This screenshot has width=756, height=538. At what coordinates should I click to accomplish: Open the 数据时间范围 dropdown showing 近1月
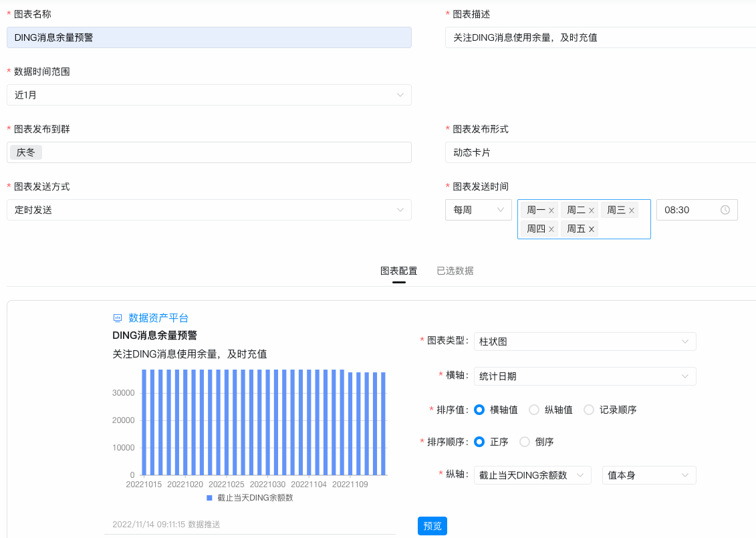[209, 95]
